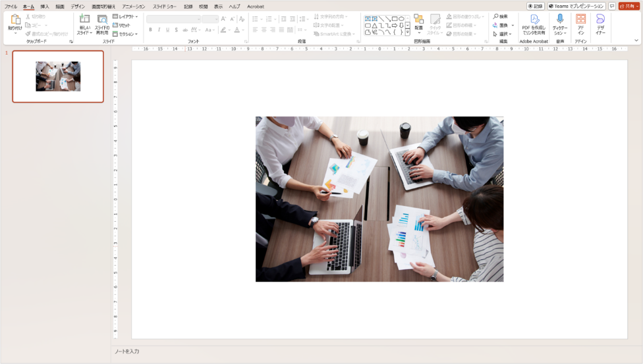Click the Clear All Formatting icon
643x364 pixels.
tap(242, 19)
